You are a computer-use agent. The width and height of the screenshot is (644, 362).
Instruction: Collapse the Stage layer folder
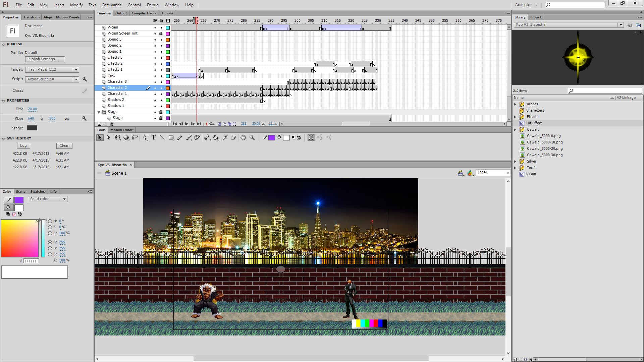(x=99, y=112)
